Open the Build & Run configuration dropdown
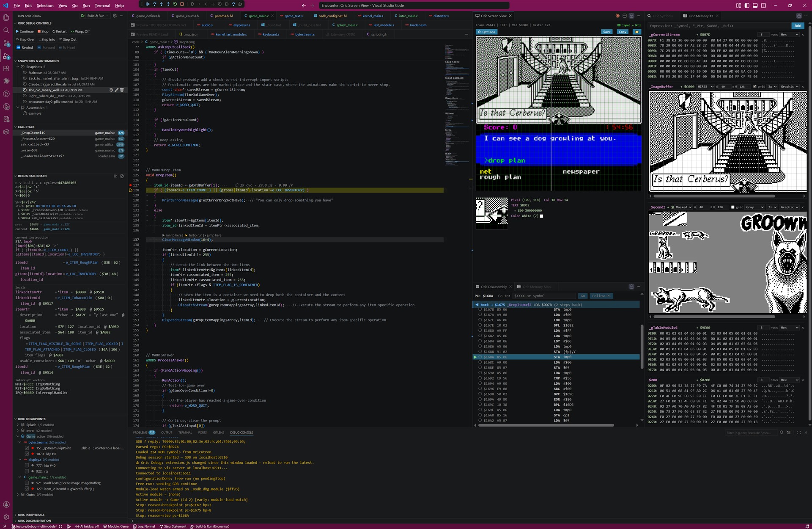This screenshot has width=812, height=529. coord(97,16)
